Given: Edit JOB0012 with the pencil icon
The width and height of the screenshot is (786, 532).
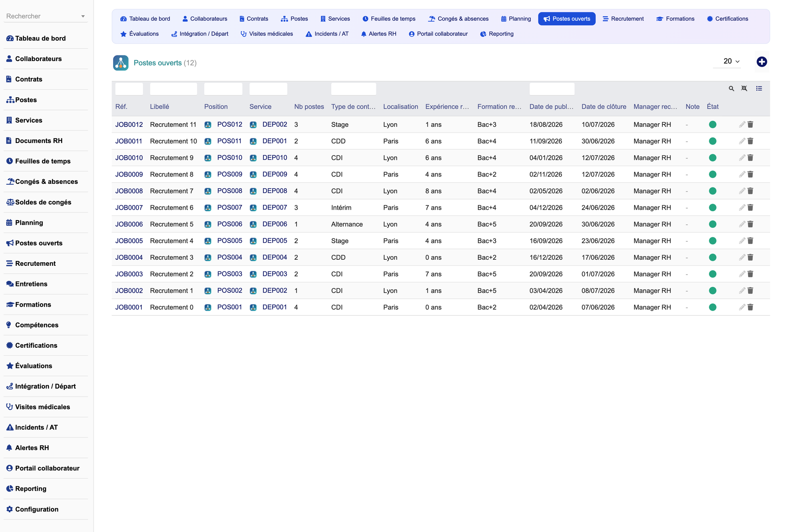Looking at the screenshot, I should coord(742,124).
